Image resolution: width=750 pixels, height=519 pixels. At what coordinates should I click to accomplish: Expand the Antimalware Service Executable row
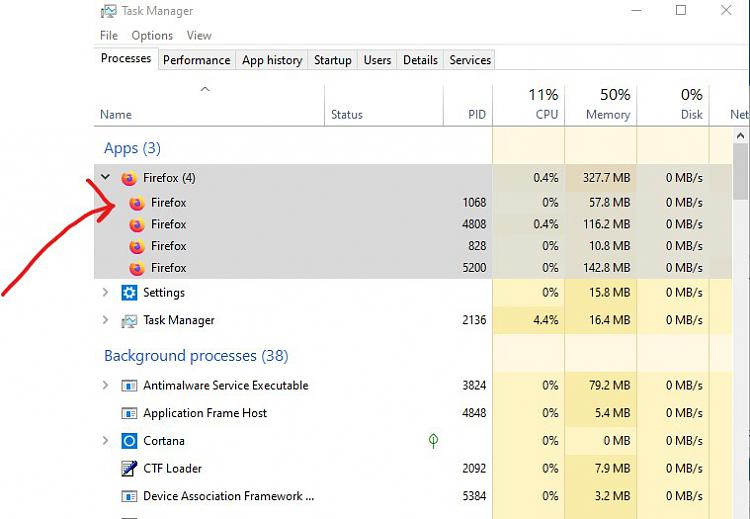pos(106,385)
